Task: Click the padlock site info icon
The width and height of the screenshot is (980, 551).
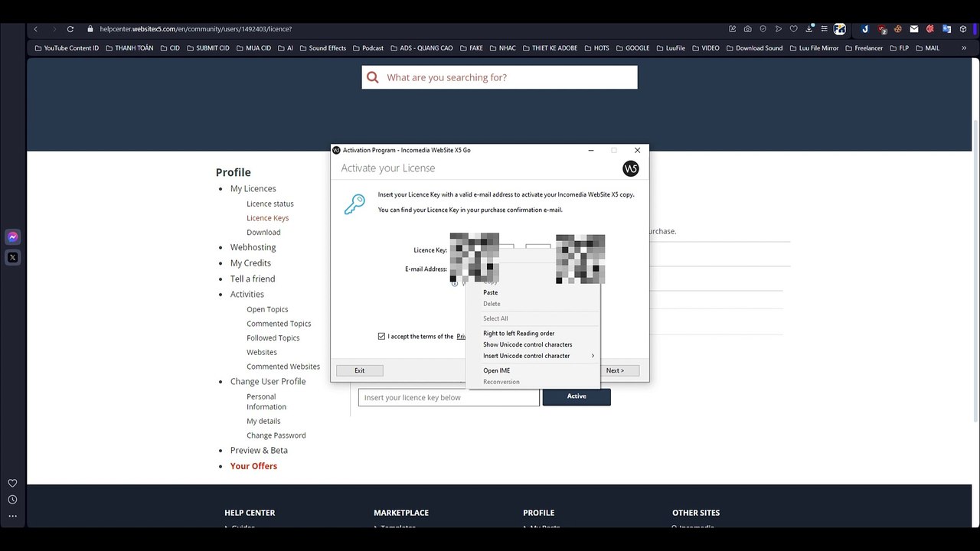Action: 90,29
